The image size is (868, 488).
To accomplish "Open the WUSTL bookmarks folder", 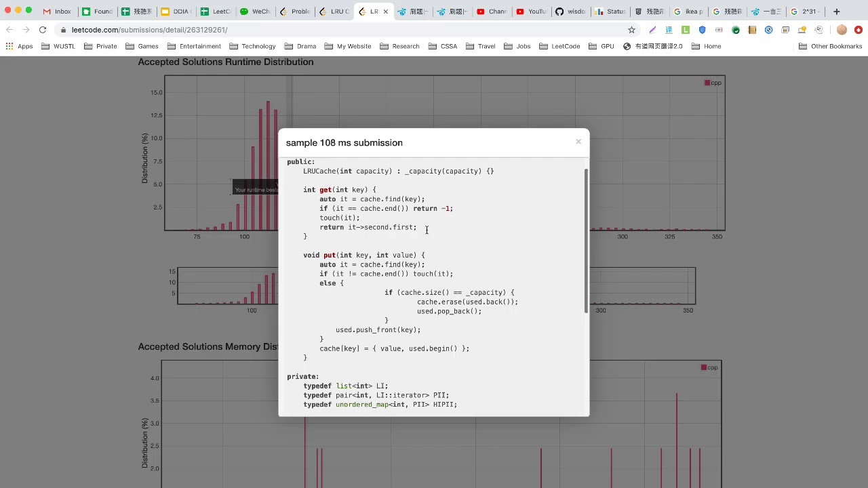I will click(58, 46).
